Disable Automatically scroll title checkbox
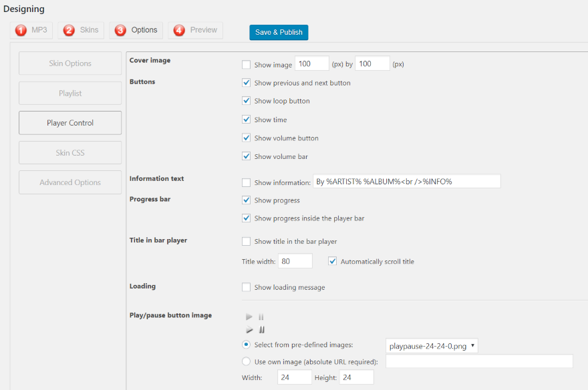Screen dimensions: 588x390 pos(332,261)
